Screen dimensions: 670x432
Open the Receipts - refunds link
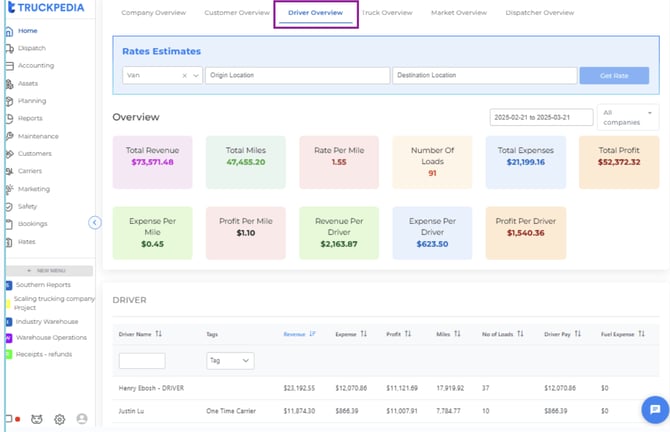pyautogui.click(x=44, y=354)
